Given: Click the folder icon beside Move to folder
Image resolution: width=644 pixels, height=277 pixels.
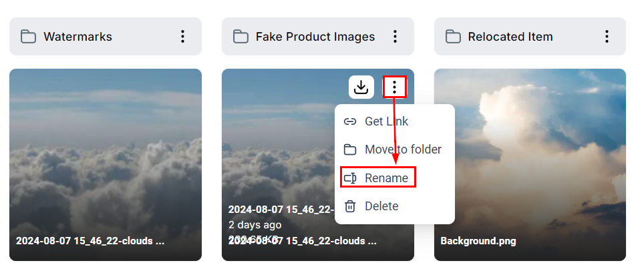Looking at the screenshot, I should (349, 150).
